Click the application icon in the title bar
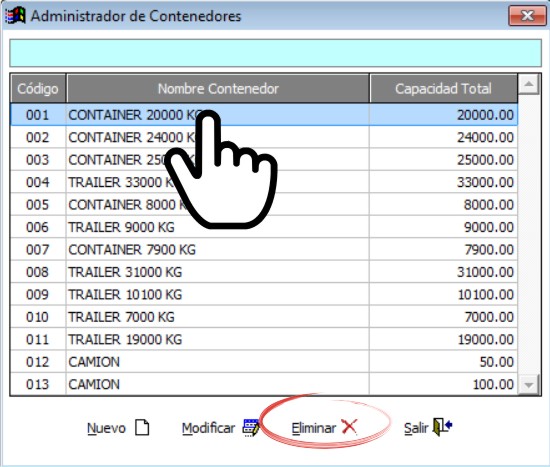 point(15,16)
